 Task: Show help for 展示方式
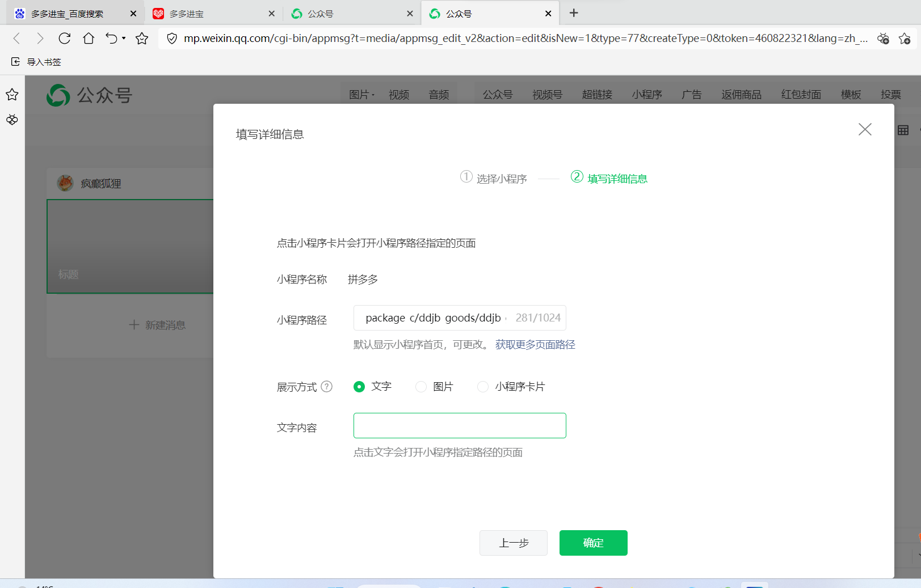pyautogui.click(x=327, y=387)
